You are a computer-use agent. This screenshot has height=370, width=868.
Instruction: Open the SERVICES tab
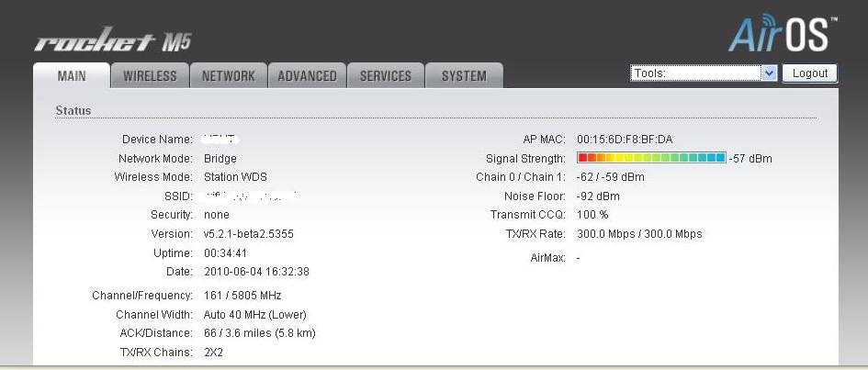(386, 76)
